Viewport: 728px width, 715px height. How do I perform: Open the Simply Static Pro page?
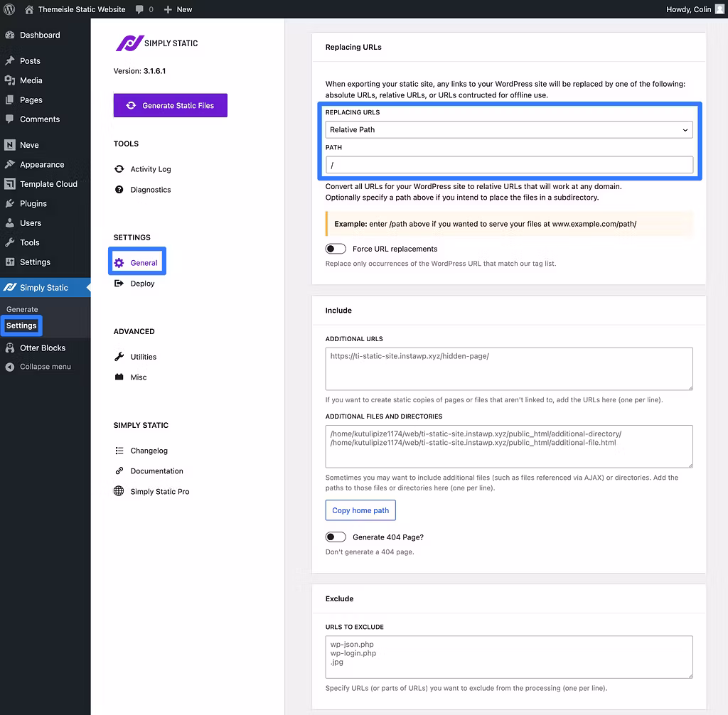pyautogui.click(x=159, y=491)
